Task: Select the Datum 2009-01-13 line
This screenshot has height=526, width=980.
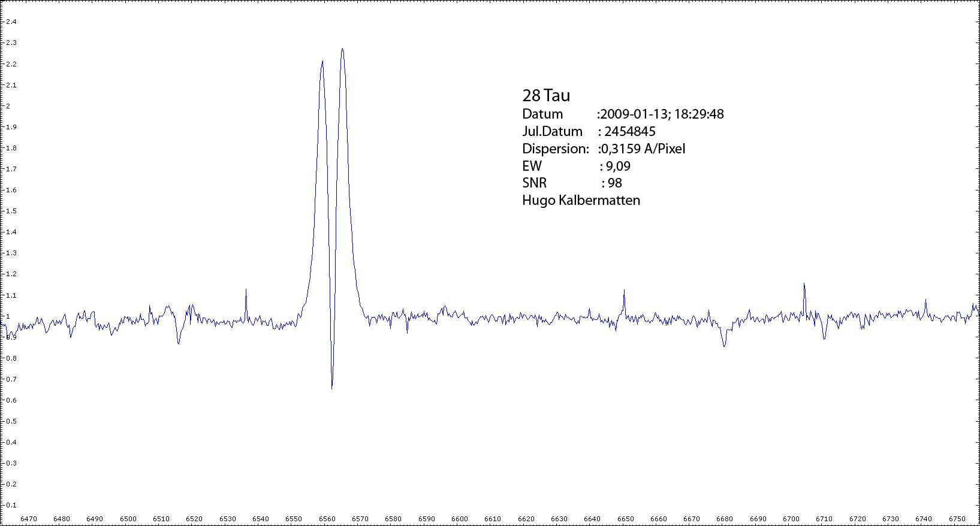Action: tap(622, 114)
